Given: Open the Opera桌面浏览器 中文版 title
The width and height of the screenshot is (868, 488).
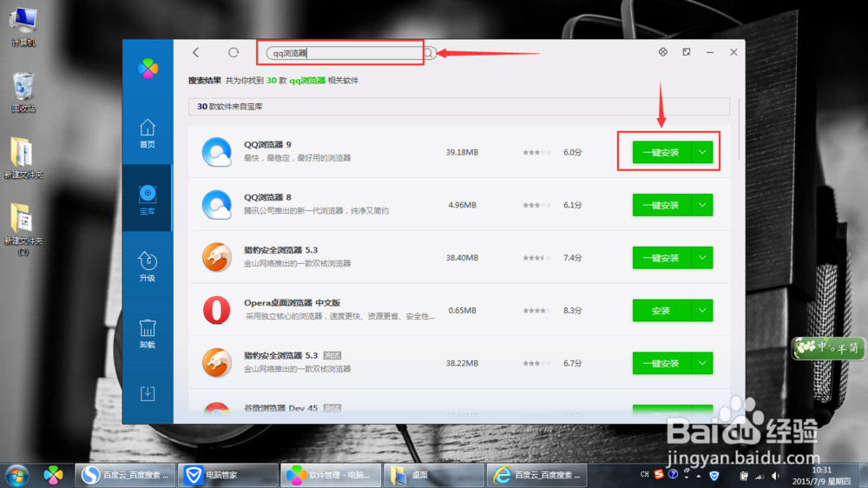Looking at the screenshot, I should (292, 303).
